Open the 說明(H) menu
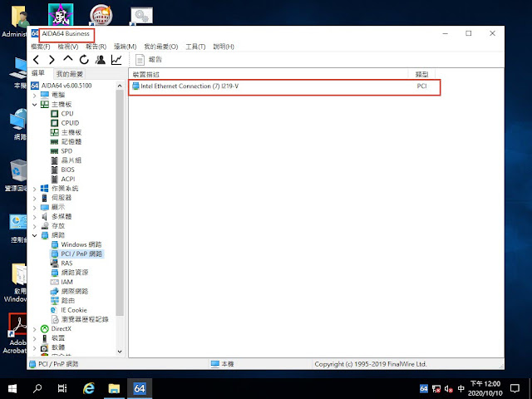The image size is (532, 399). 224,47
